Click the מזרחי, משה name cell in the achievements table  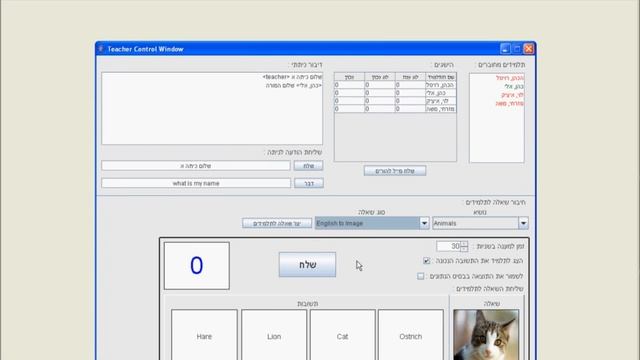(x=441, y=109)
